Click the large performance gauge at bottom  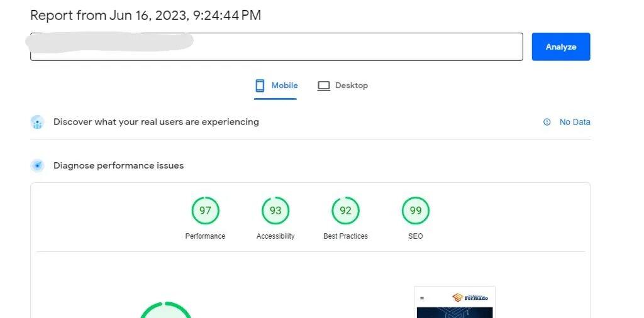[165, 311]
